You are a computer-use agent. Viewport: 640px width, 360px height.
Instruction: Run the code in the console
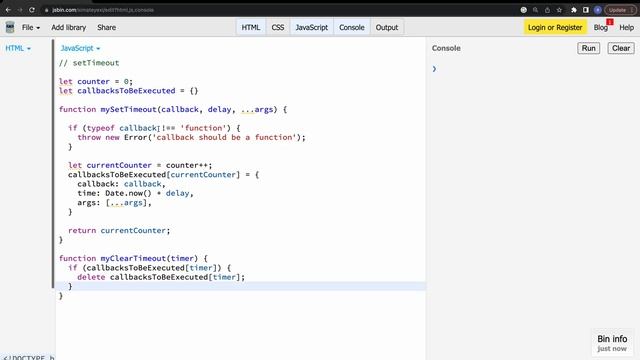click(x=589, y=48)
